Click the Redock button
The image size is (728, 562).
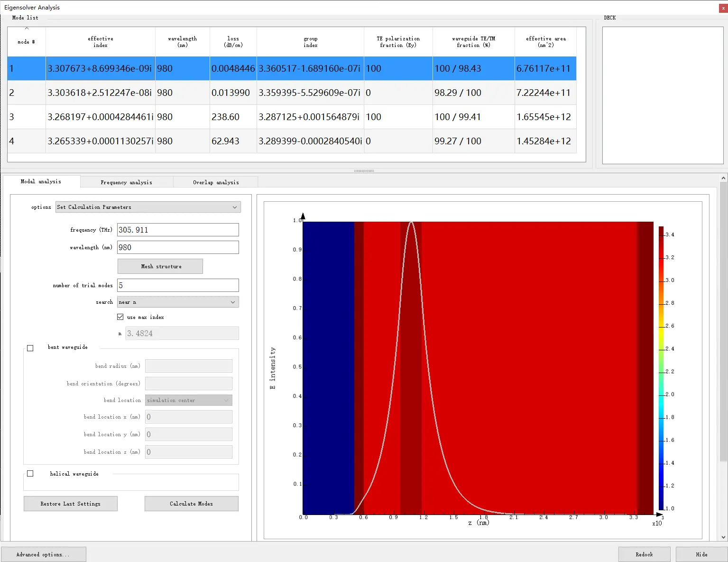[644, 554]
